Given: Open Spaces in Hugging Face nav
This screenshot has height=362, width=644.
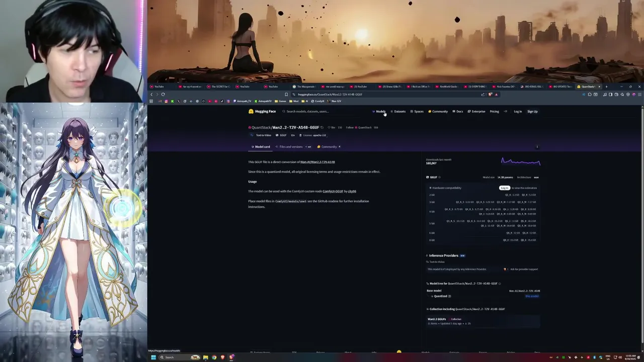Looking at the screenshot, I should point(417,111).
